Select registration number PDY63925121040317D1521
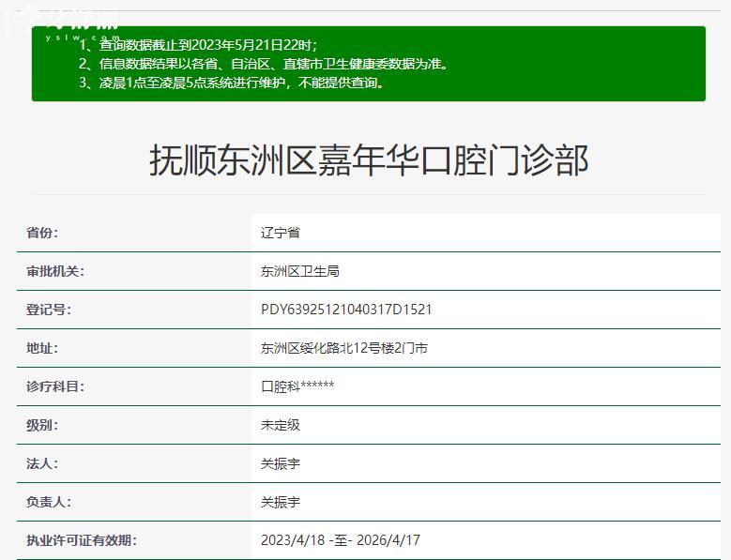This screenshot has width=731, height=560. point(346,310)
